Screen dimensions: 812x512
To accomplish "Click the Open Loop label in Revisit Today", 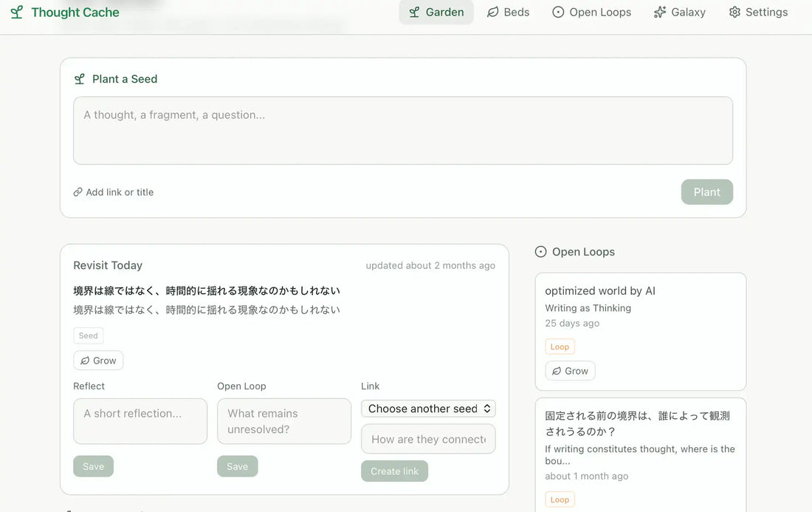I will point(241,386).
